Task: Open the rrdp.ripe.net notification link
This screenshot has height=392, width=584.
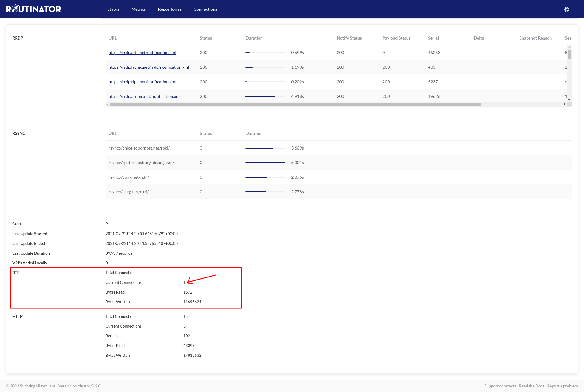Action: pos(142,82)
